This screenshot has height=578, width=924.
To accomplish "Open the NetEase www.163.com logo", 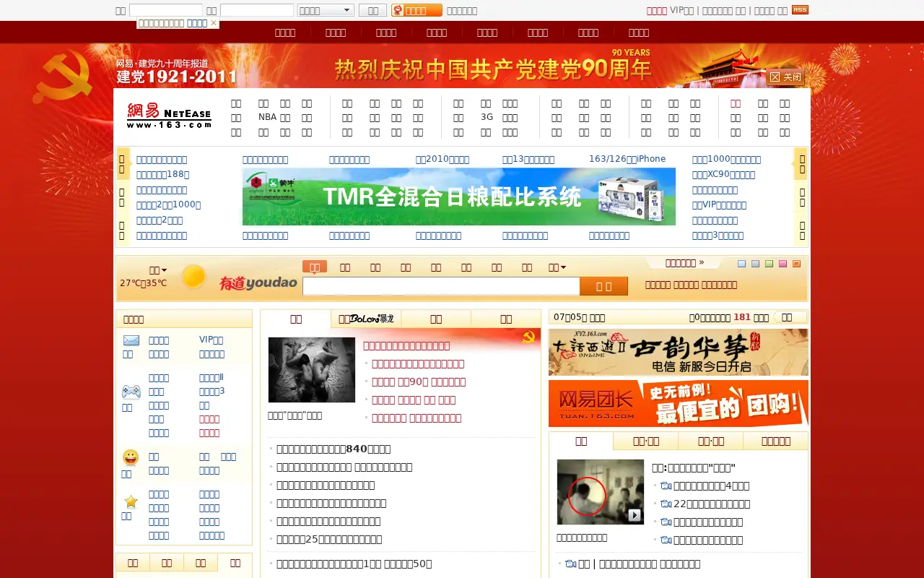I will click(x=169, y=116).
